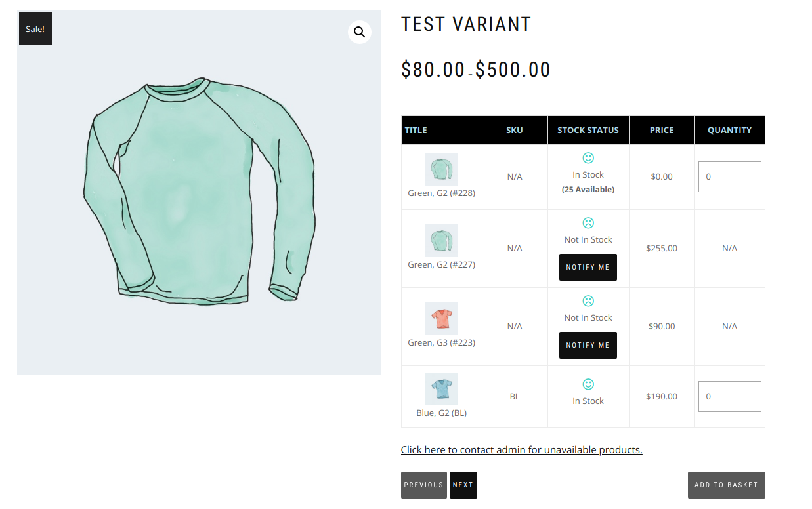Screen dimensions: 812x509
Task: Select the orange t-shirt thumbnail for #223
Action: click(442, 319)
